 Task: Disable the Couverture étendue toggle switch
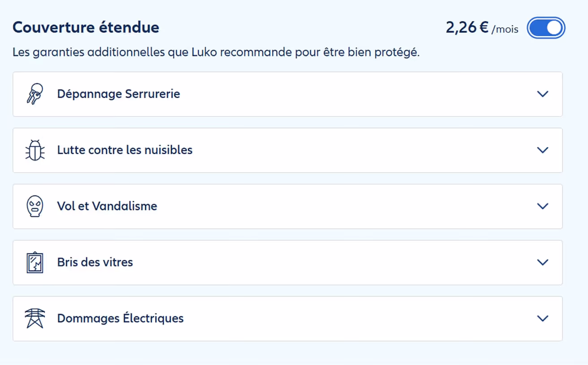click(545, 27)
